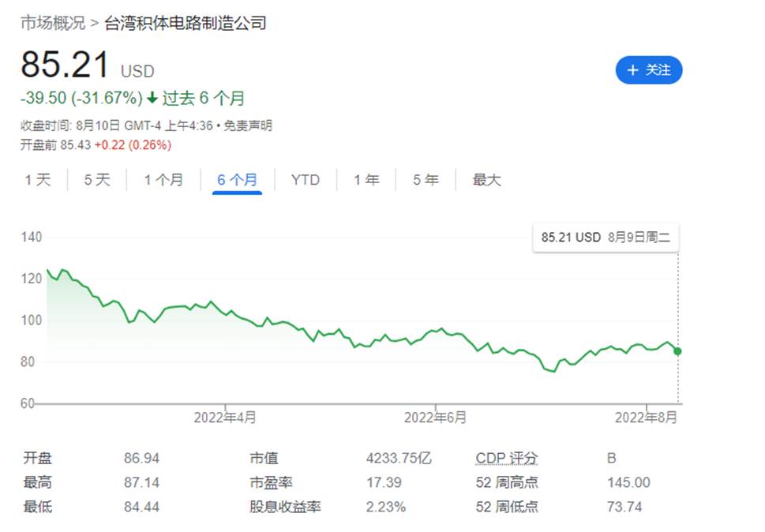Click the 市值 label
Image resolution: width=765 pixels, height=532 pixels.
tap(264, 459)
